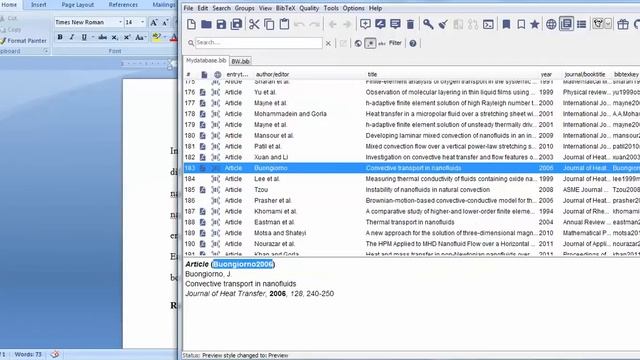Open URL icon for the Lee et al. entry

coord(216,179)
